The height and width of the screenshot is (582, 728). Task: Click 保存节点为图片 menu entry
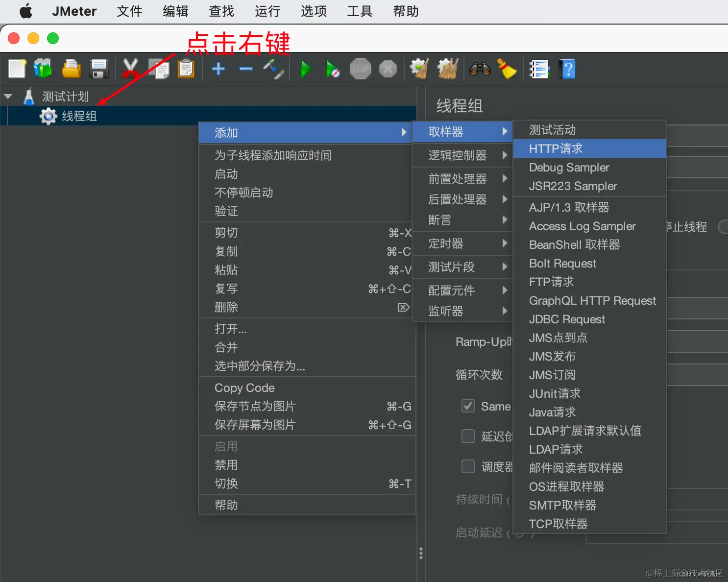pyautogui.click(x=307, y=406)
